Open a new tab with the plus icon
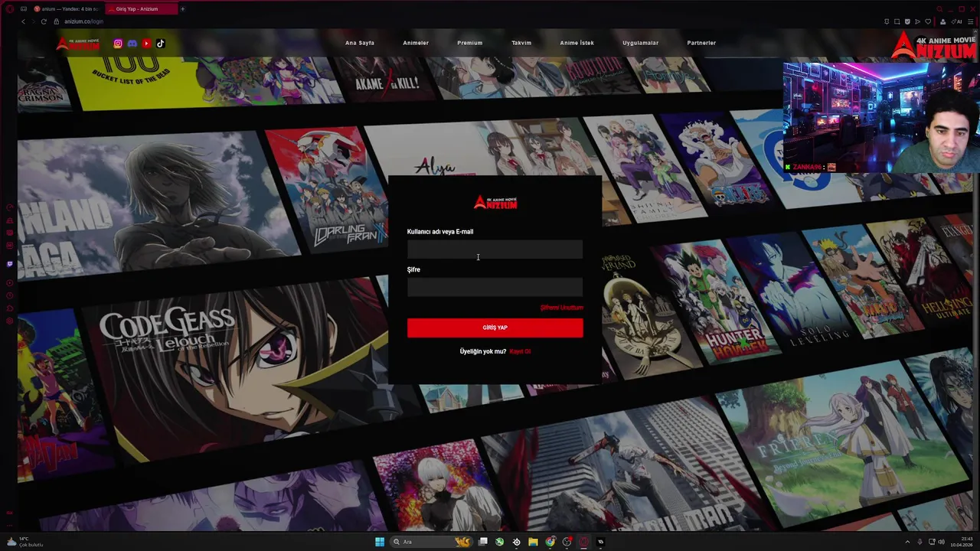980x551 pixels. pyautogui.click(x=182, y=9)
